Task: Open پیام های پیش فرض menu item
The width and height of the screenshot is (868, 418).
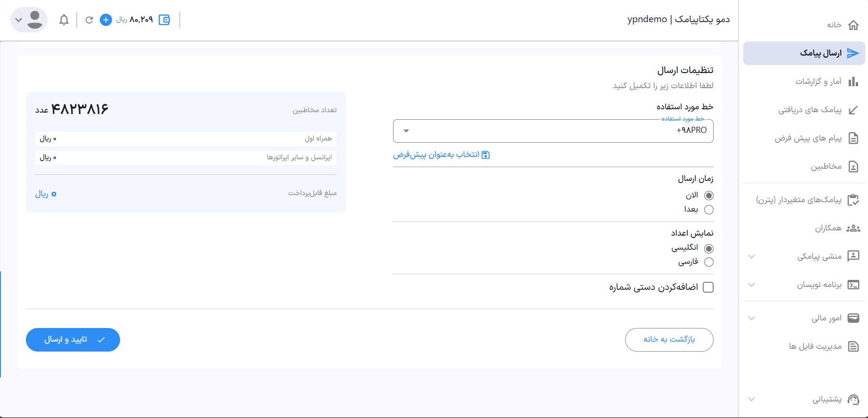Action: (x=808, y=138)
